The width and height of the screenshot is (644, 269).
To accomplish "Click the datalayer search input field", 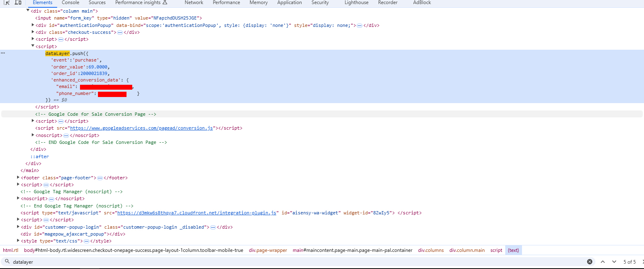I will tap(286, 262).
